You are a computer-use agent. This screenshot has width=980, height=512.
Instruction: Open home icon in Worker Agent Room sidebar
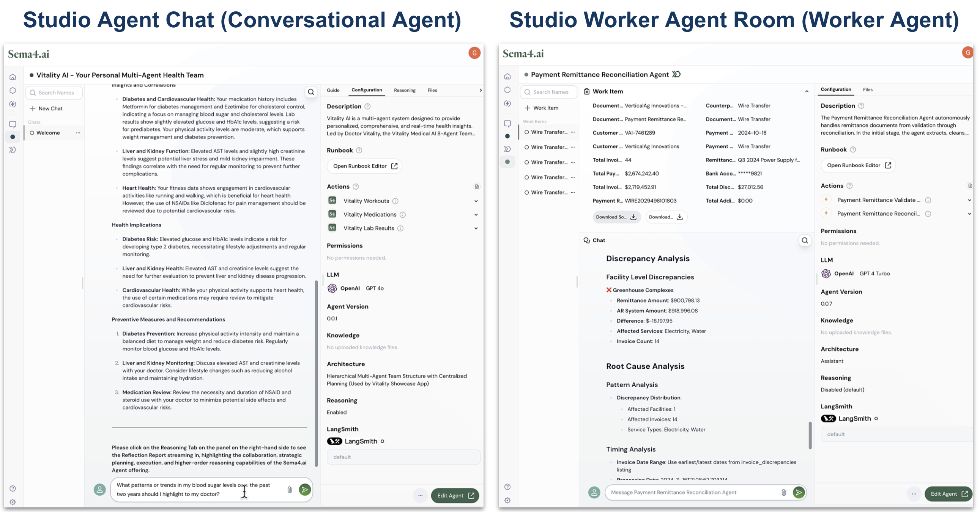pyautogui.click(x=507, y=77)
